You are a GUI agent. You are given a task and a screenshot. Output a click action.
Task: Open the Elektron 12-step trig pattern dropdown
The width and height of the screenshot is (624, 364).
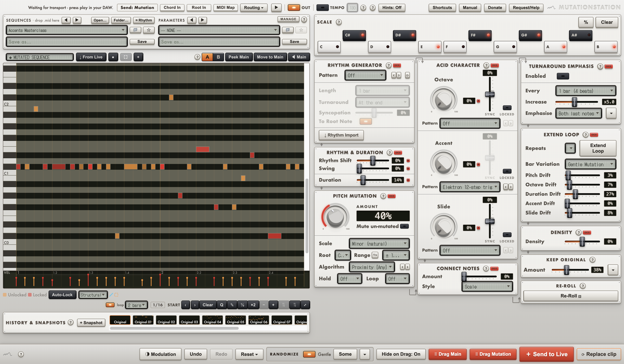tap(470, 187)
